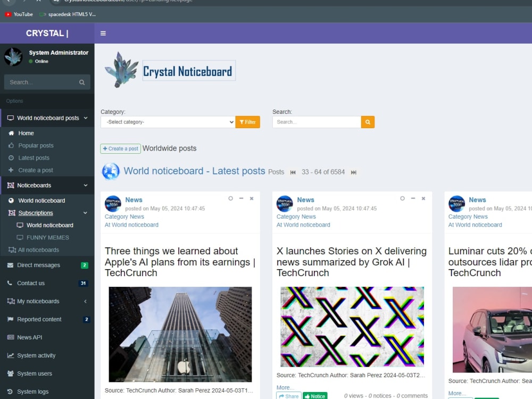This screenshot has width=532, height=399.
Task: Open the Luminar car thumbnail
Action: point(492,330)
